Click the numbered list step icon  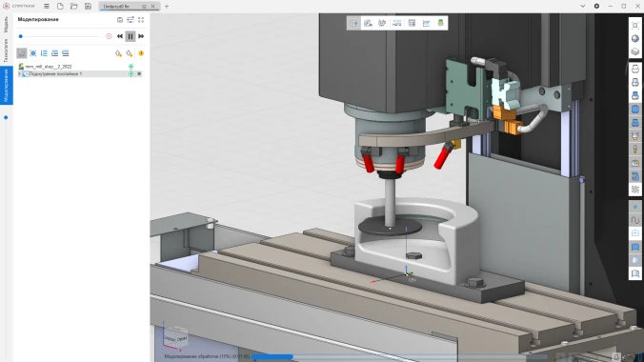[44, 53]
